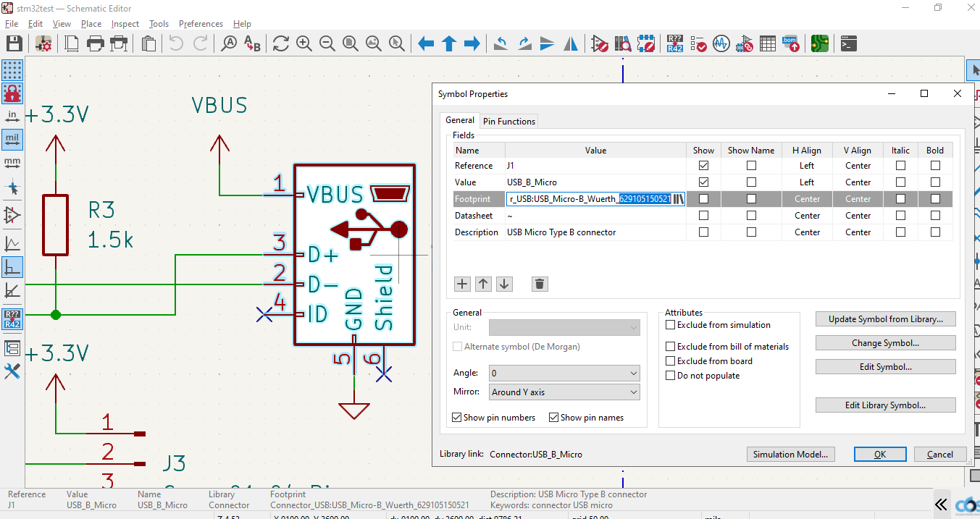Screen dimensions: 980x519
Task: Open the Preferences menu
Action: (201, 24)
